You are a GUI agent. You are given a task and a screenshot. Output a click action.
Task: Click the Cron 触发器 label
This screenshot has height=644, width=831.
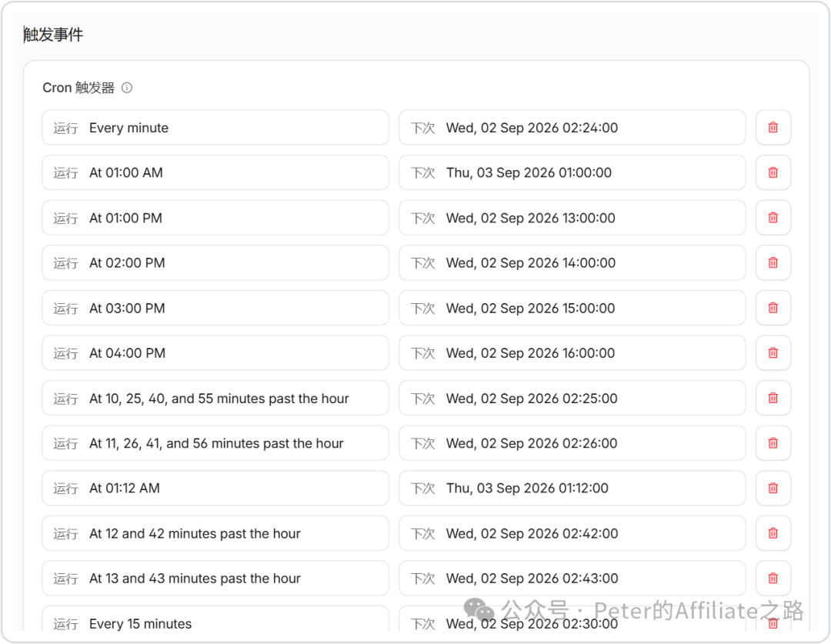click(78, 88)
